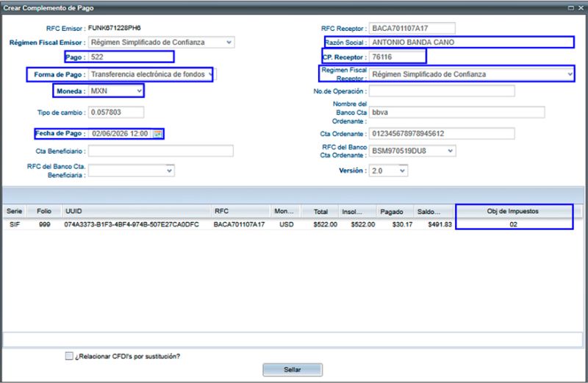
Task: Select UUID cell 074A3373-B1F3-4BF4-974B-507E27CA0DFC
Action: [x=132, y=224]
